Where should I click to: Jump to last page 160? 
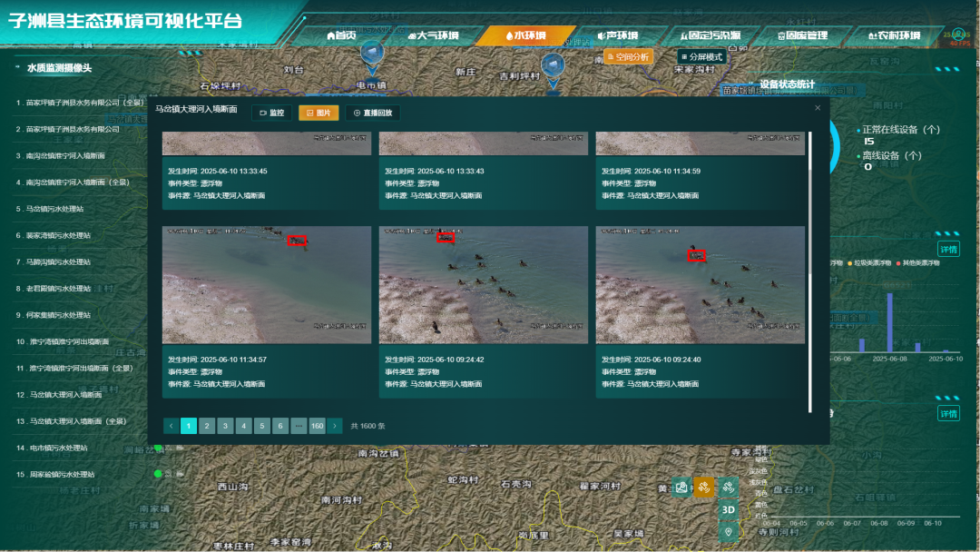coord(317,426)
